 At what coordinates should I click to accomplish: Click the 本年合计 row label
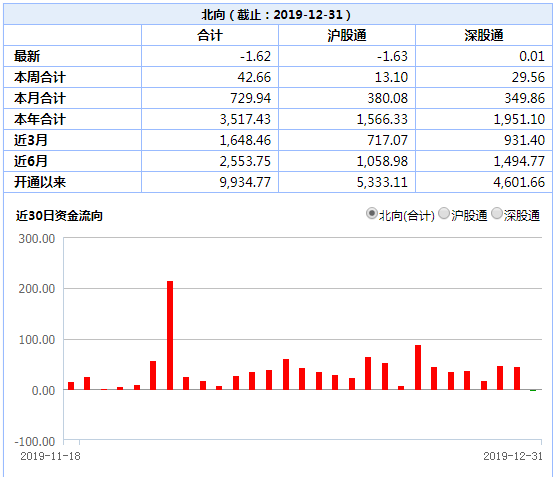click(x=40, y=119)
